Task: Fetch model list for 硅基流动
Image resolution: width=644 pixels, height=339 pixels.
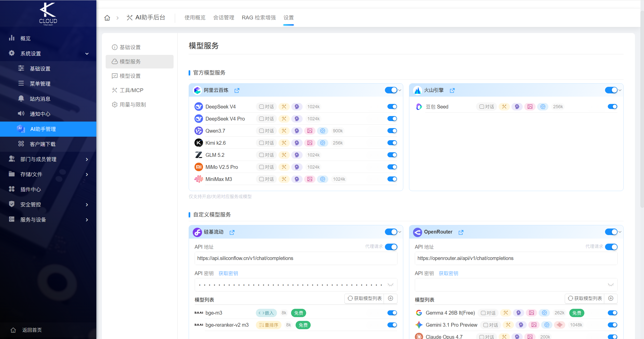Action: pos(365,298)
